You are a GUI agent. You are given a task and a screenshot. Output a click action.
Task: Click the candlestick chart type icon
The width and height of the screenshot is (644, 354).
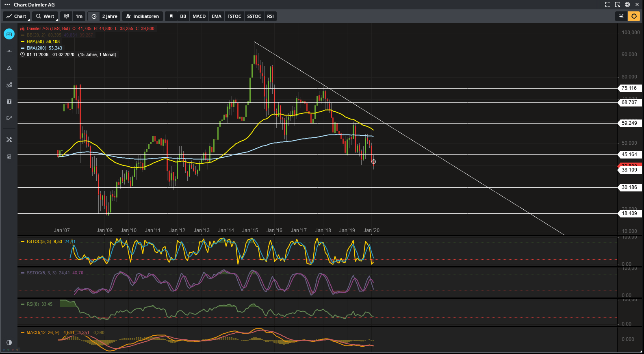pos(66,16)
